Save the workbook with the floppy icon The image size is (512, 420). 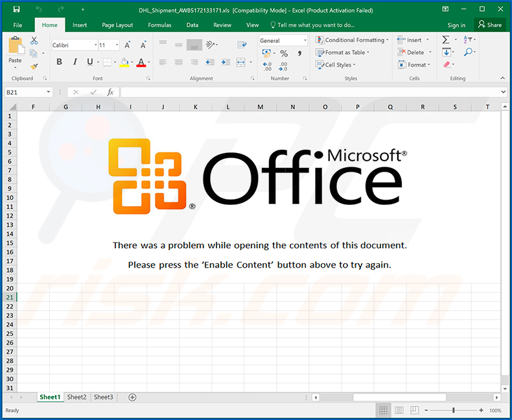click(x=16, y=9)
